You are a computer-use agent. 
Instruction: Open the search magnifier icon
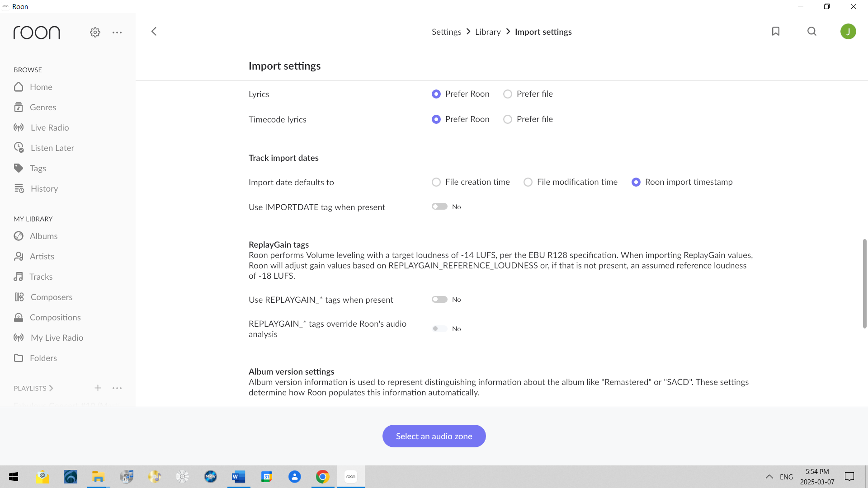coord(812,31)
